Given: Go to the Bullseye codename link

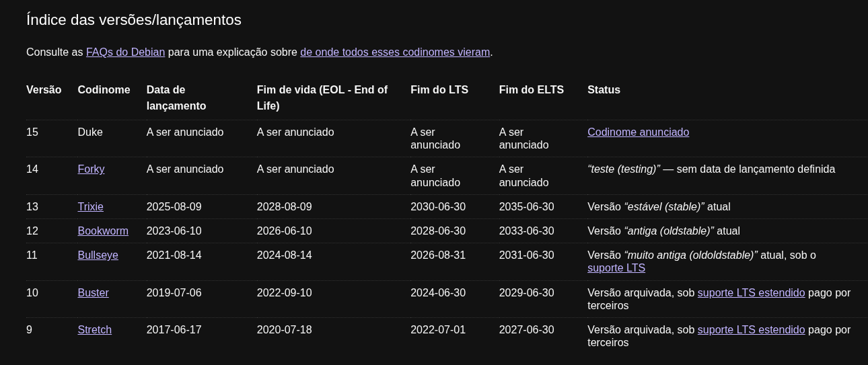Looking at the screenshot, I should pyautogui.click(x=98, y=255).
